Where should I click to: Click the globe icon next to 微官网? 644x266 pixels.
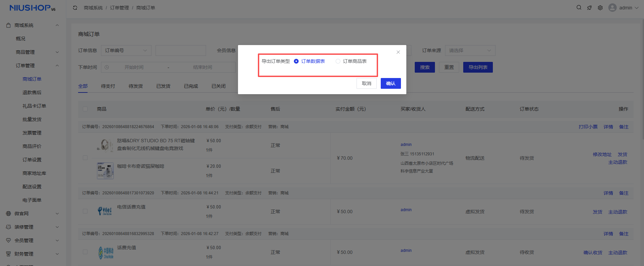click(8, 214)
